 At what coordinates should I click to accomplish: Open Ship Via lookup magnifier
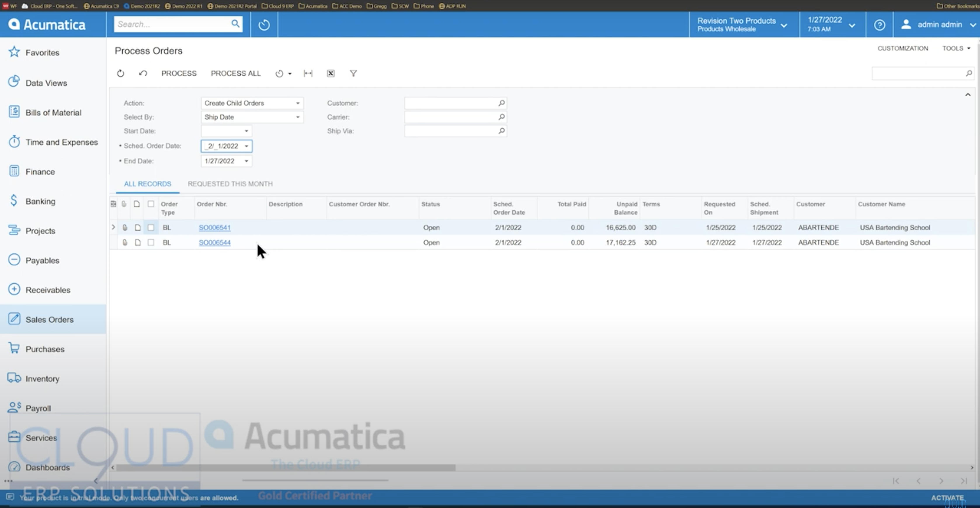(501, 131)
